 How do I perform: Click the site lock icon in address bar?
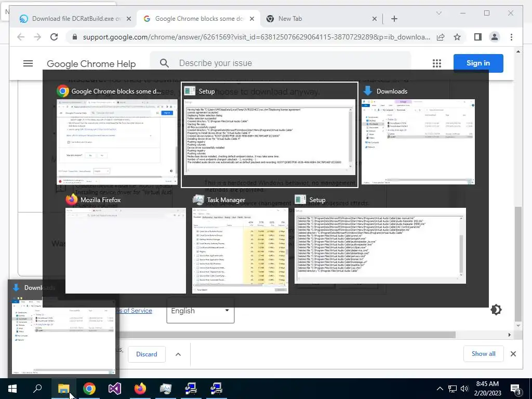pyautogui.click(x=75, y=37)
